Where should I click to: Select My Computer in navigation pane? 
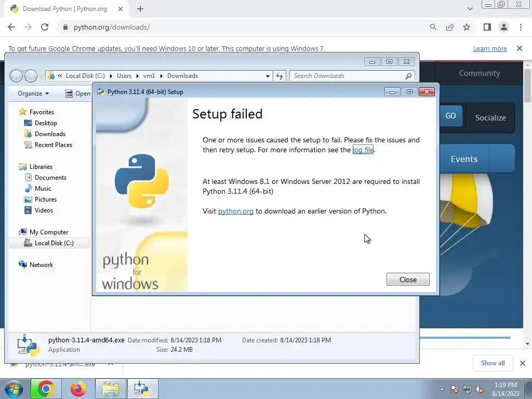(48, 232)
